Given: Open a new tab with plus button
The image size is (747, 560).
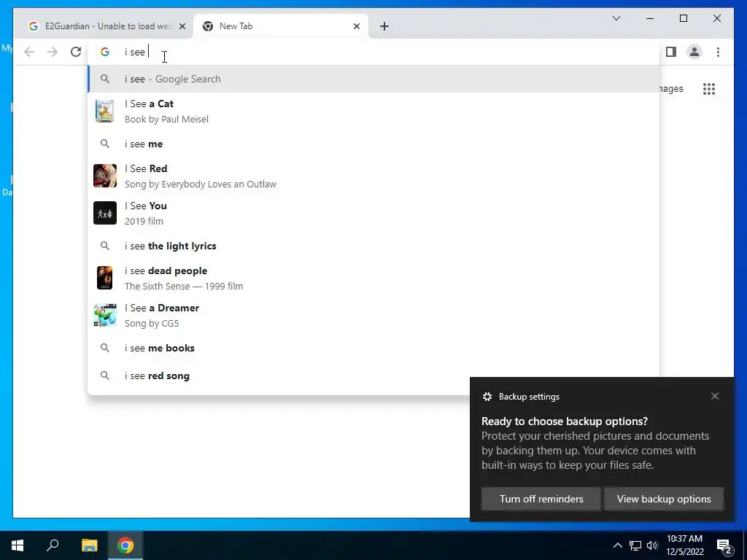Looking at the screenshot, I should tap(384, 26).
